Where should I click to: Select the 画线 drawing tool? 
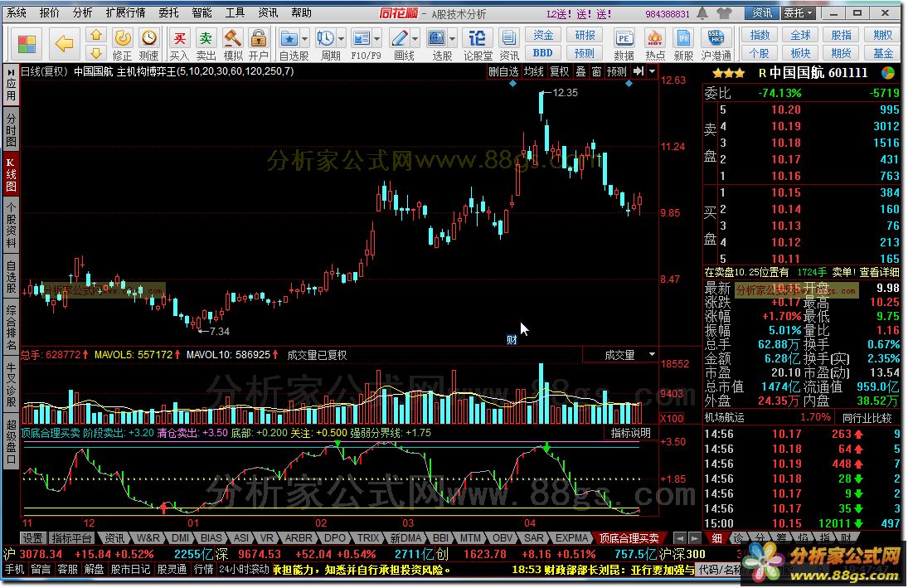pyautogui.click(x=399, y=39)
